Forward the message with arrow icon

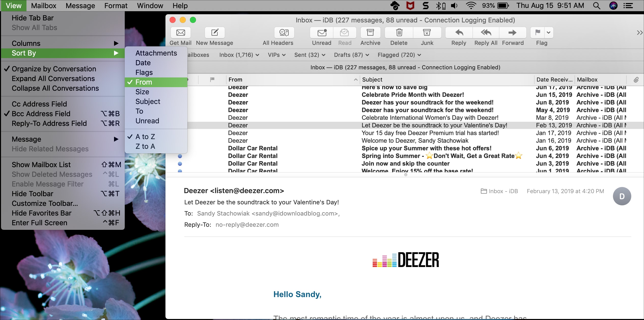click(x=512, y=33)
